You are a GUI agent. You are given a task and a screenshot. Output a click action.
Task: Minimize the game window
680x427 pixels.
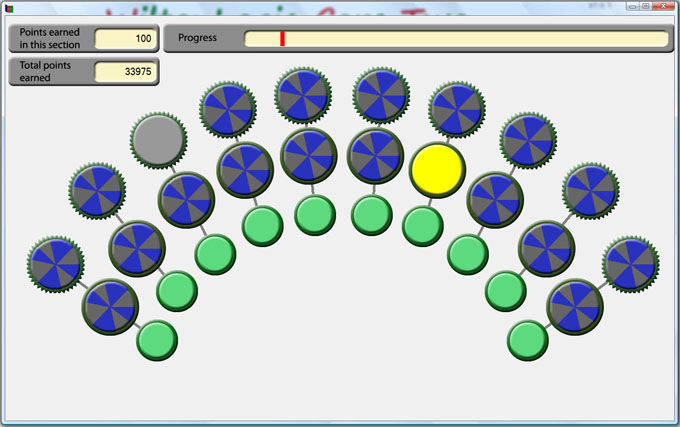pyautogui.click(x=633, y=6)
